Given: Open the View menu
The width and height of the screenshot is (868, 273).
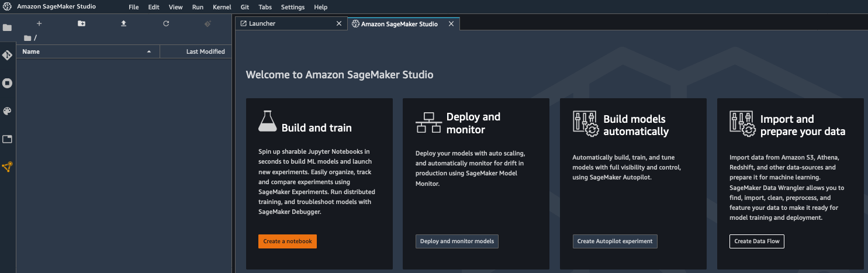Looking at the screenshot, I should 175,7.
